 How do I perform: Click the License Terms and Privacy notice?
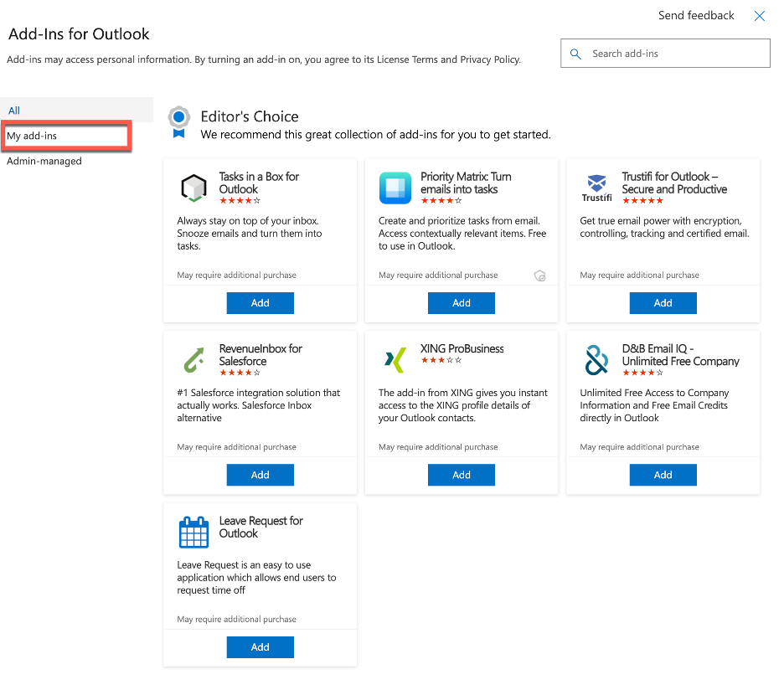pyautogui.click(x=264, y=59)
